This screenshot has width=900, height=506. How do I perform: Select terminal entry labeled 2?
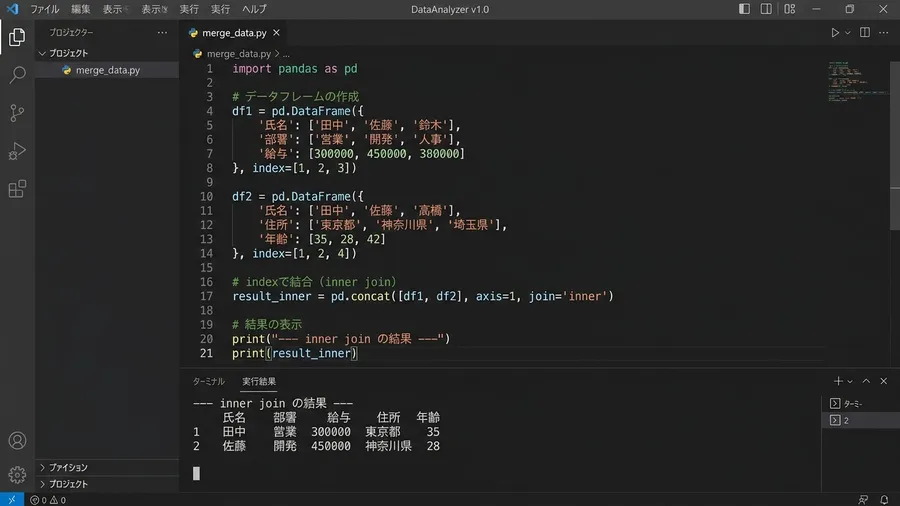pos(860,421)
